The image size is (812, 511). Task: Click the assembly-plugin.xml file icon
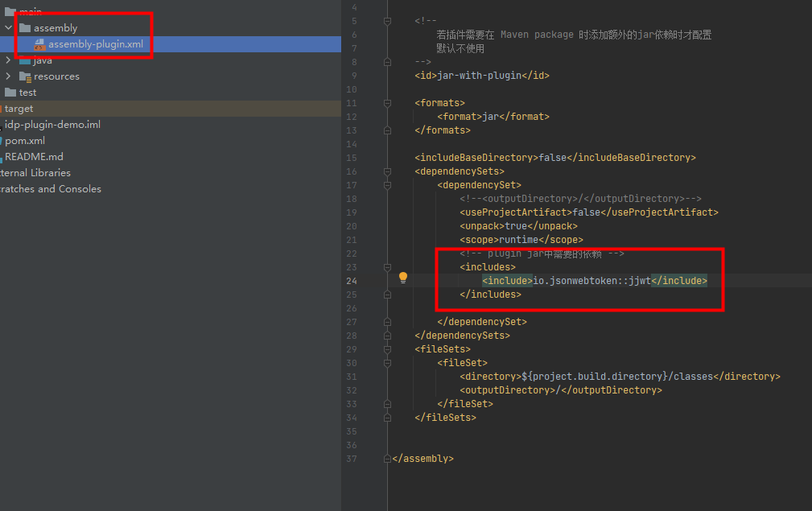click(x=39, y=44)
